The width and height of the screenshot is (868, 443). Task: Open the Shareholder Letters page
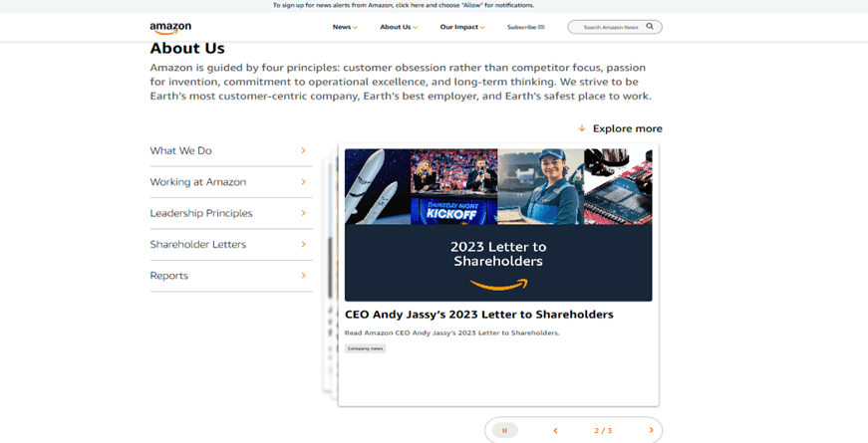231,245
